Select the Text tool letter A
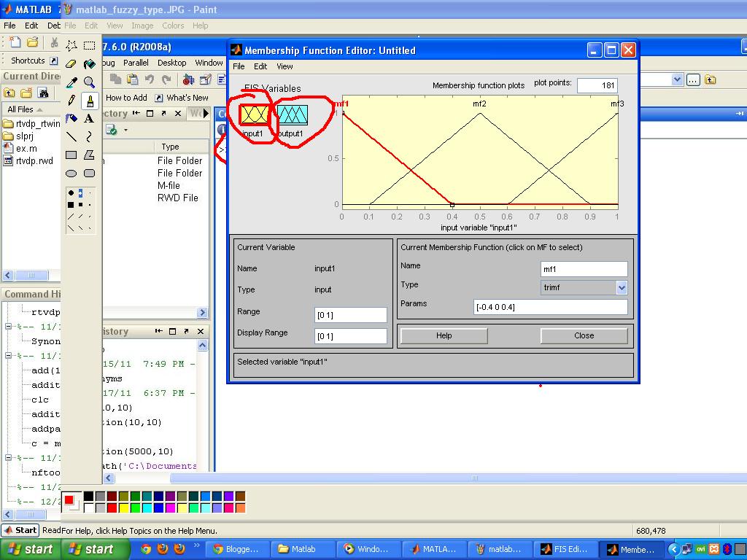This screenshot has height=560, width=747. point(89,118)
